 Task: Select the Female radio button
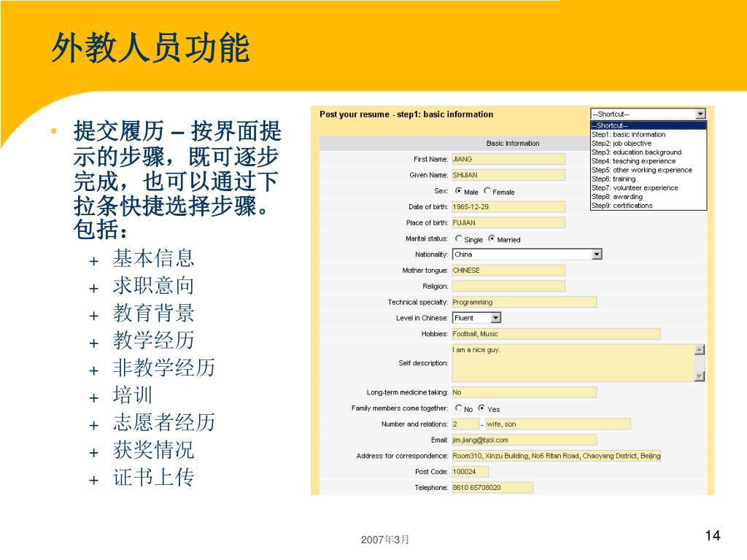coord(487,191)
